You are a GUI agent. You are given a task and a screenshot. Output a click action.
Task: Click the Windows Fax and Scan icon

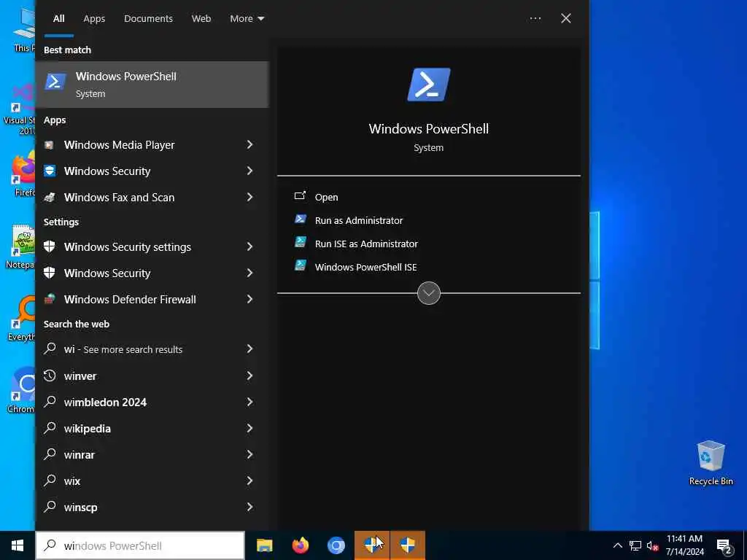point(50,197)
